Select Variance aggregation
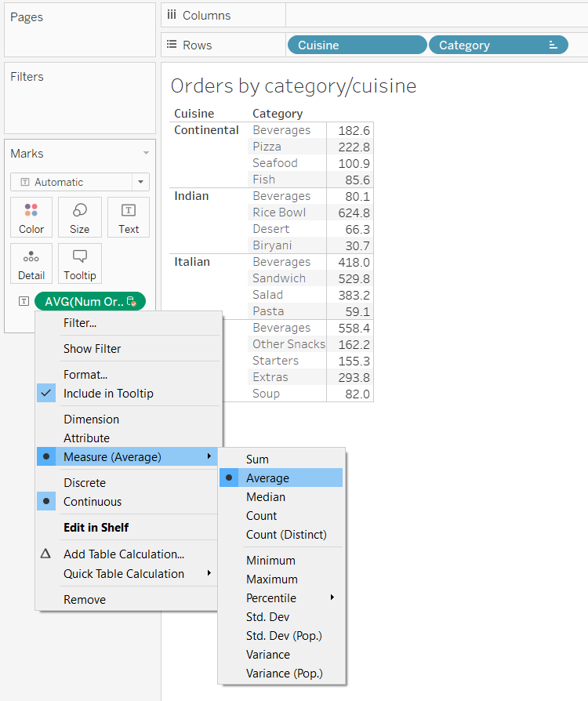 click(x=281, y=654)
